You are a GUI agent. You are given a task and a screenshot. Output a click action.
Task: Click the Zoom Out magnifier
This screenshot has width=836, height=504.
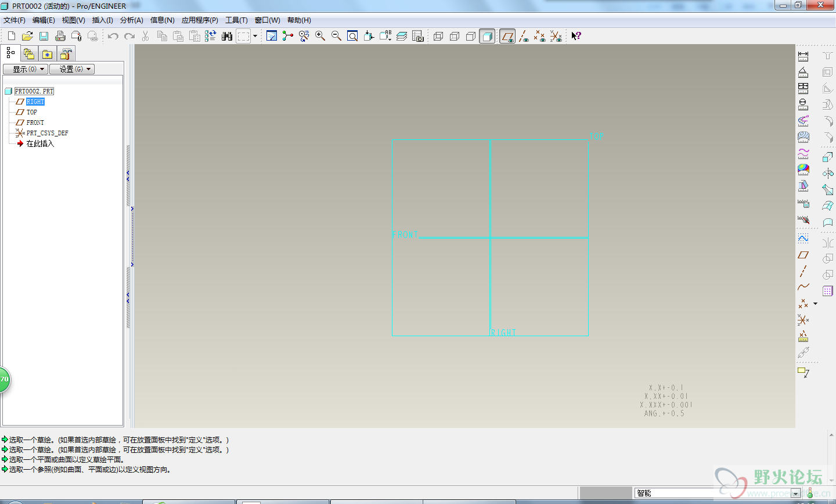336,36
